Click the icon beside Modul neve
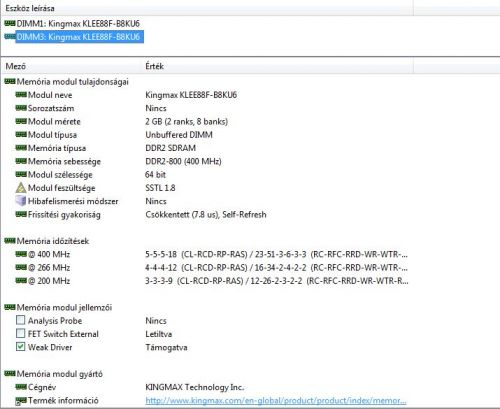Viewport: 500px width, 409px height. click(21, 95)
